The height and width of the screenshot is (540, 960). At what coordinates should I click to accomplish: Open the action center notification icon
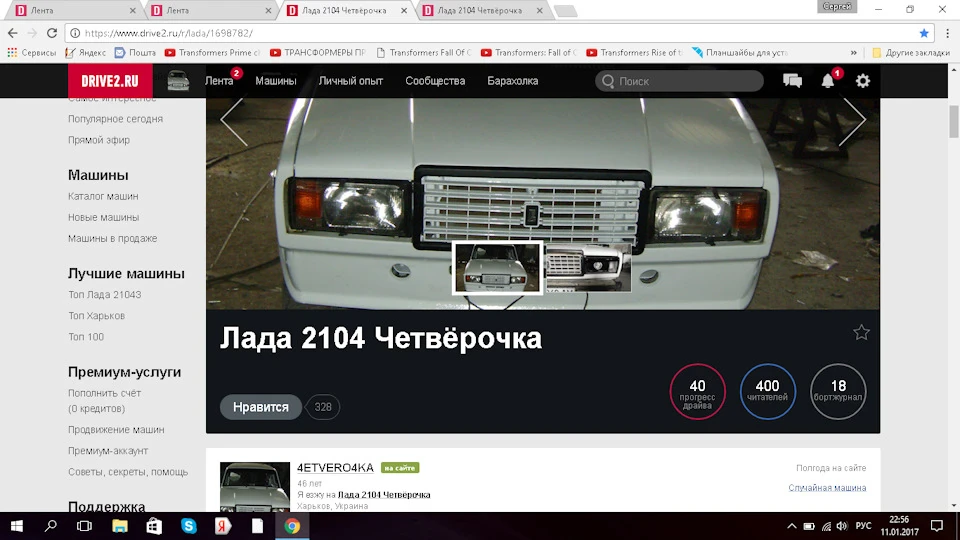pos(937,526)
